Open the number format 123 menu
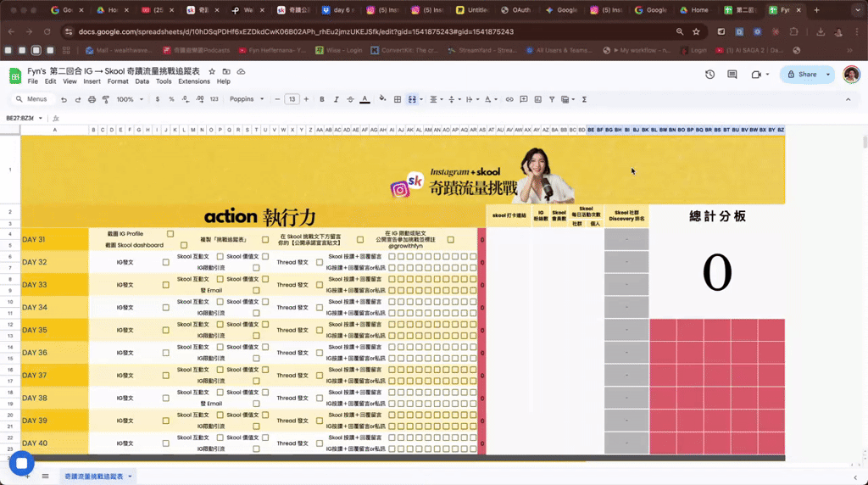Viewport: 868px width, 485px height. click(x=214, y=100)
